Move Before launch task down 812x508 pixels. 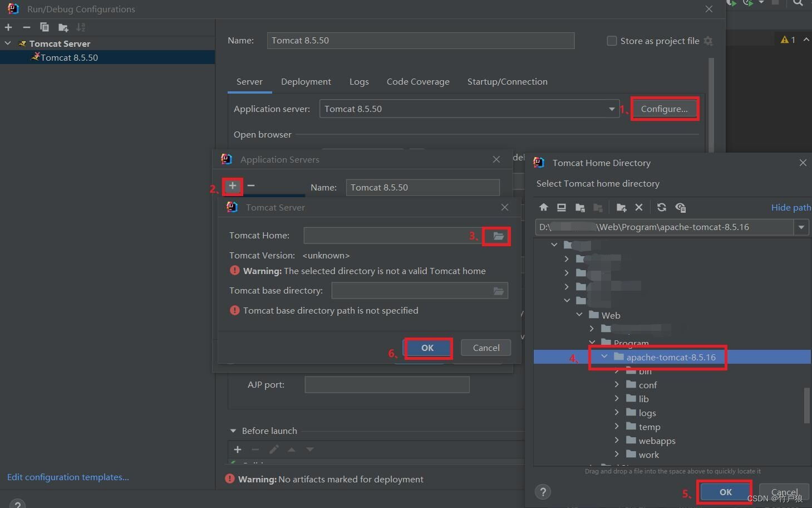tap(310, 450)
